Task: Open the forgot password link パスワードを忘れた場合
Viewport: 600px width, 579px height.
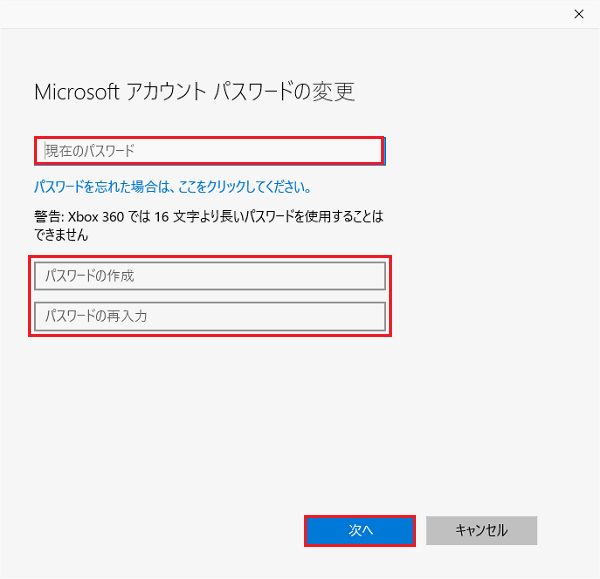Action: (173, 187)
